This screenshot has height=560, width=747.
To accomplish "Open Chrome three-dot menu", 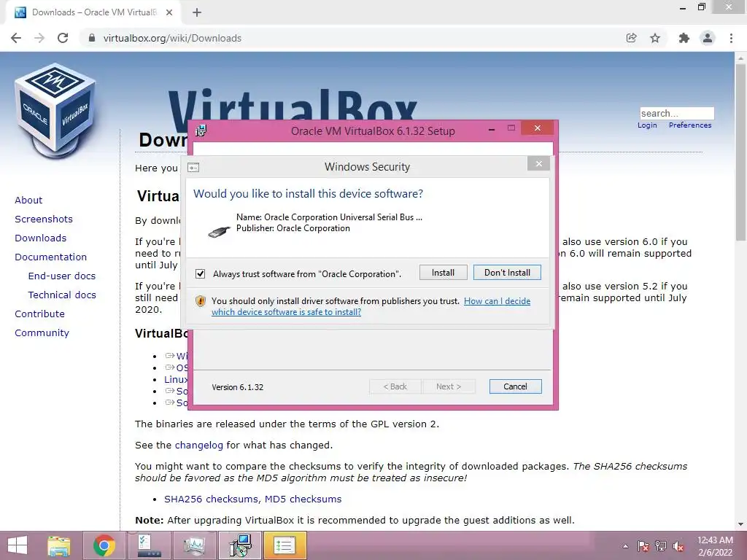I will [731, 38].
